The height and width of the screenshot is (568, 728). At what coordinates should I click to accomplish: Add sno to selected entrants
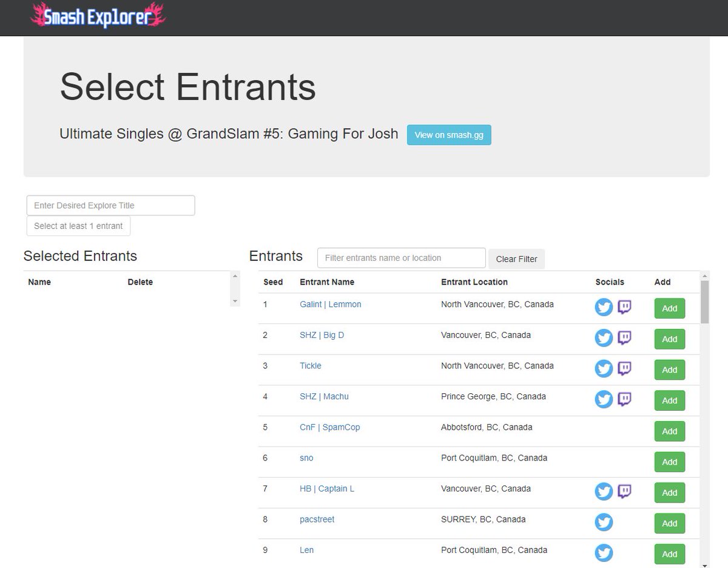point(669,462)
